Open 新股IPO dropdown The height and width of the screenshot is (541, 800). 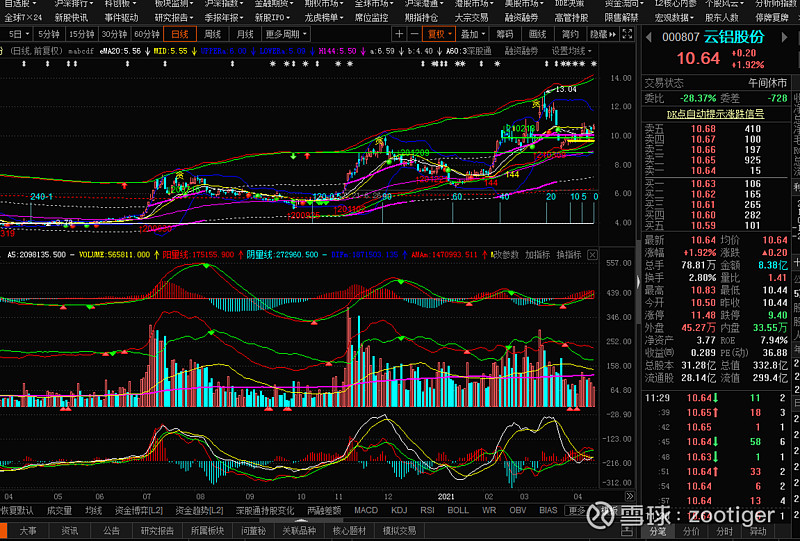(x=273, y=17)
